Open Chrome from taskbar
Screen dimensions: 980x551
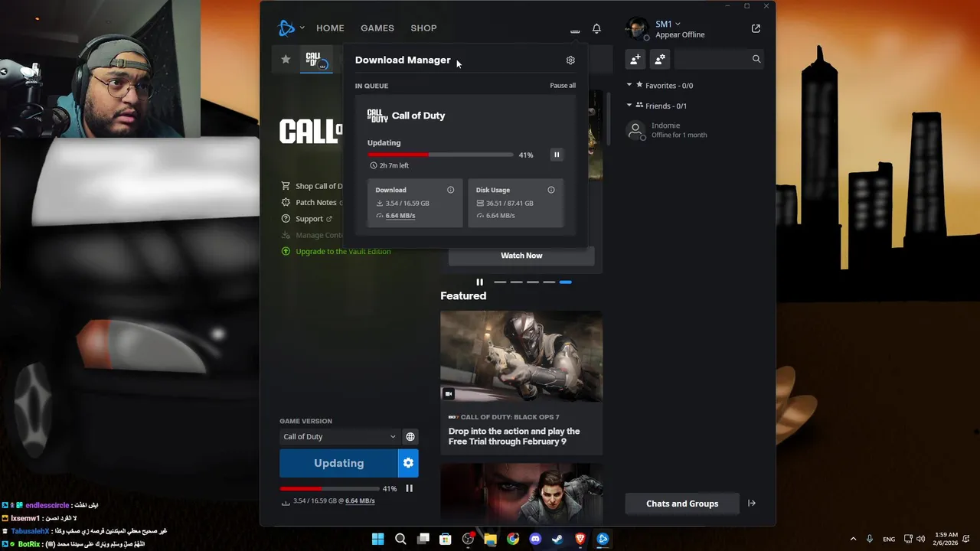pos(513,539)
